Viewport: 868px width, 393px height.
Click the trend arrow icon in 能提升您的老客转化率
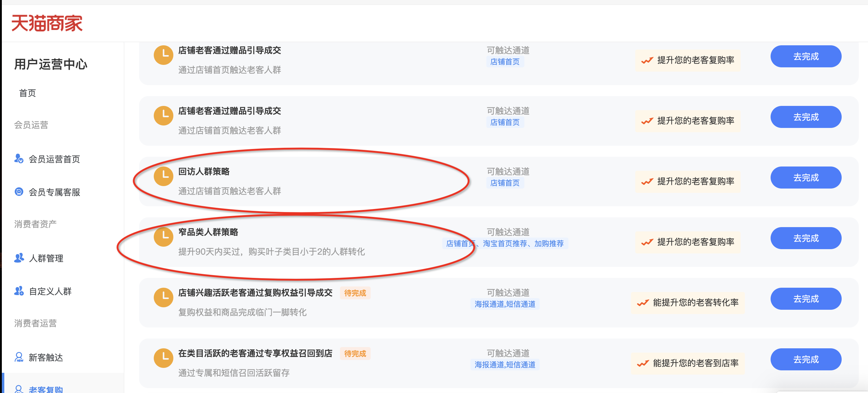643,303
